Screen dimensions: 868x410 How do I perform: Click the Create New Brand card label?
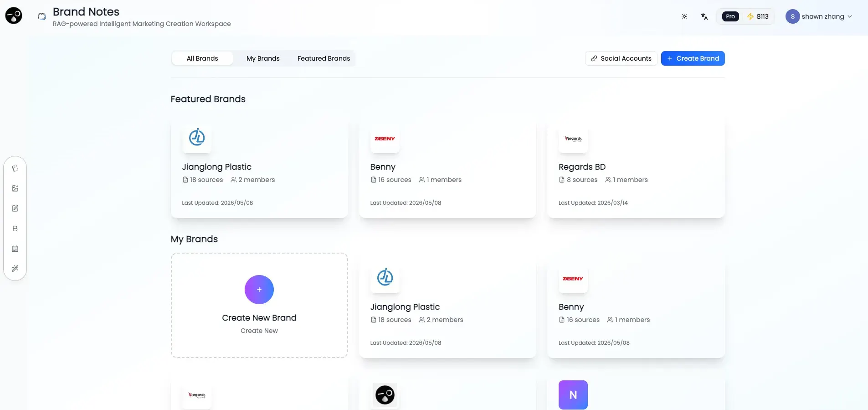259,318
